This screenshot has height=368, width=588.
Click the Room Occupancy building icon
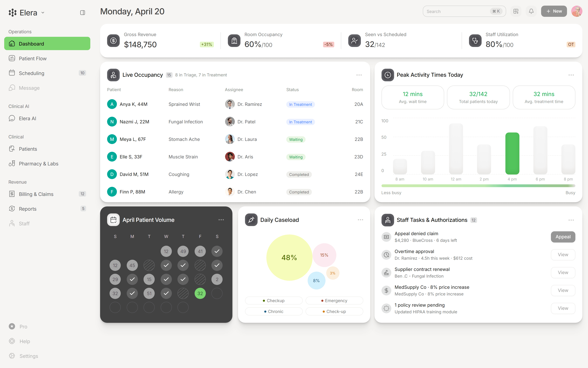tap(234, 40)
